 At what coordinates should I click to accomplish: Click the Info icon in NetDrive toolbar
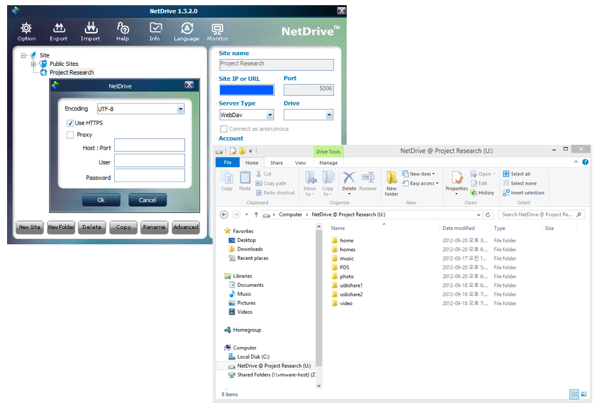pyautogui.click(x=155, y=31)
